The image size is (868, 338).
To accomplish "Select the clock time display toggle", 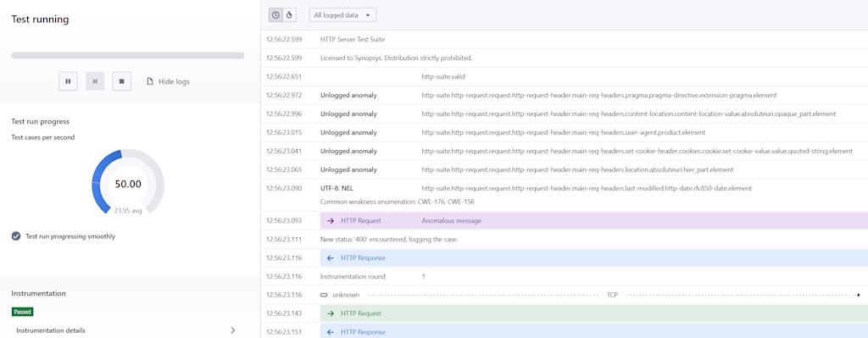I will click(275, 15).
